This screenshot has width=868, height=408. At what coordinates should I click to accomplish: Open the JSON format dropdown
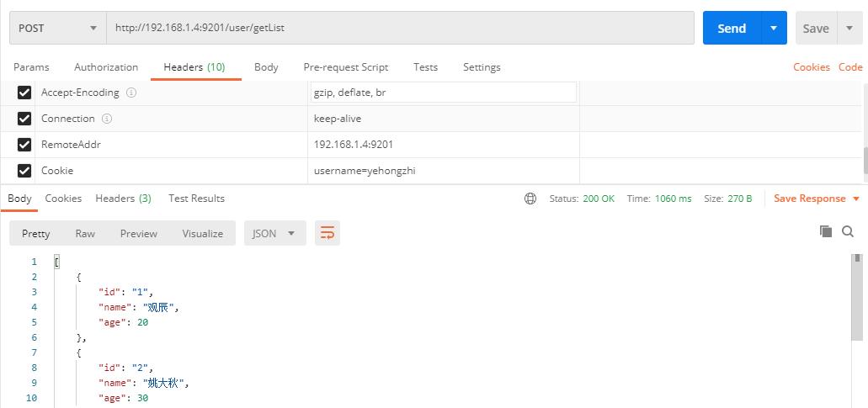tap(274, 233)
